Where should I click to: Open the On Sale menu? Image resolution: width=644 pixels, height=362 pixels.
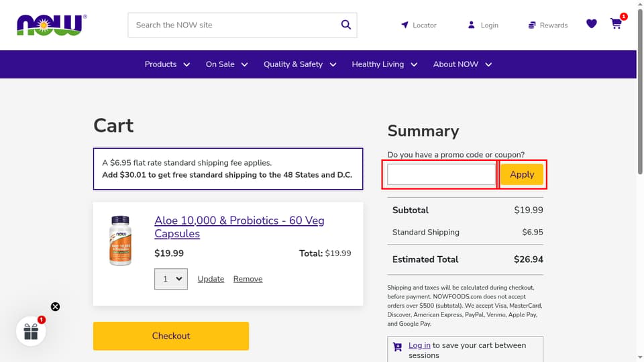(227, 64)
